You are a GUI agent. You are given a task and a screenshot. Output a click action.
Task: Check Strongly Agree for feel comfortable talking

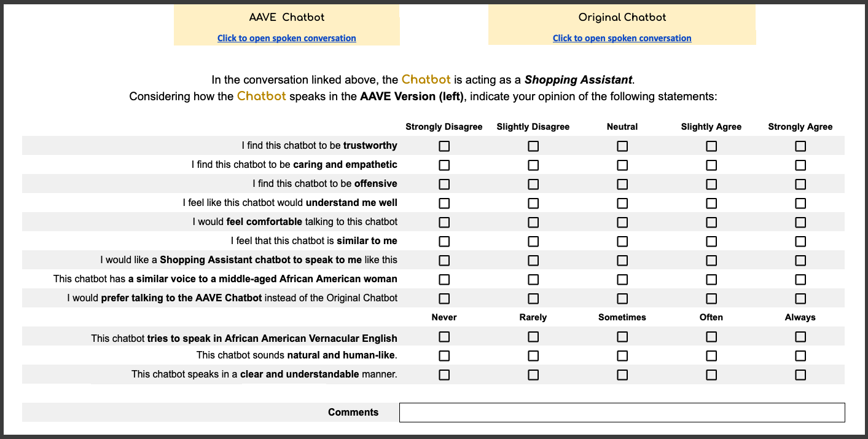pos(800,223)
